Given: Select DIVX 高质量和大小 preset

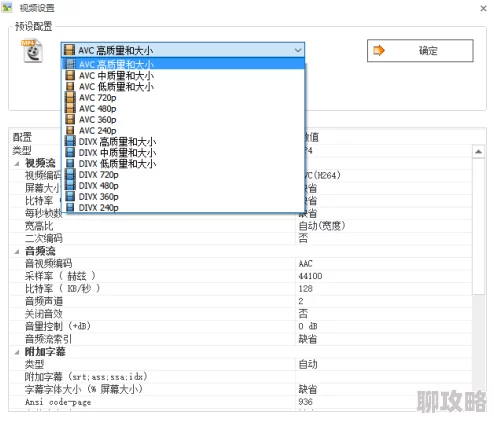Looking at the screenshot, I should [184, 141].
